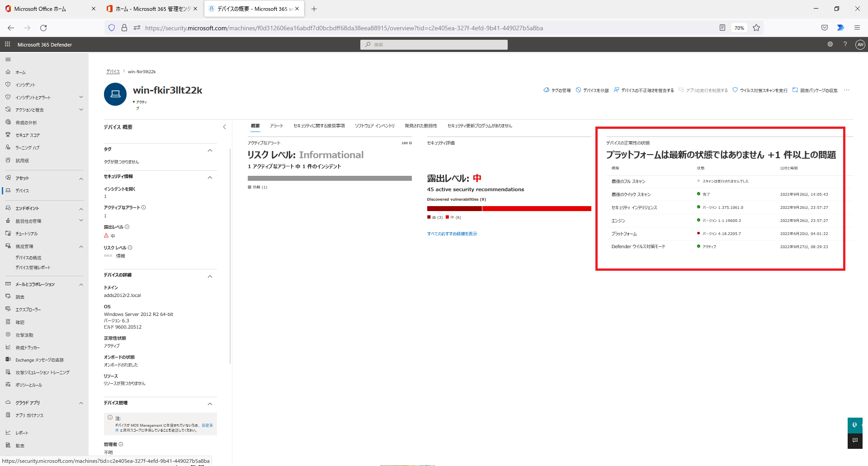Click the gray Informational risk level bar
This screenshot has height=466, width=868.
(330, 178)
